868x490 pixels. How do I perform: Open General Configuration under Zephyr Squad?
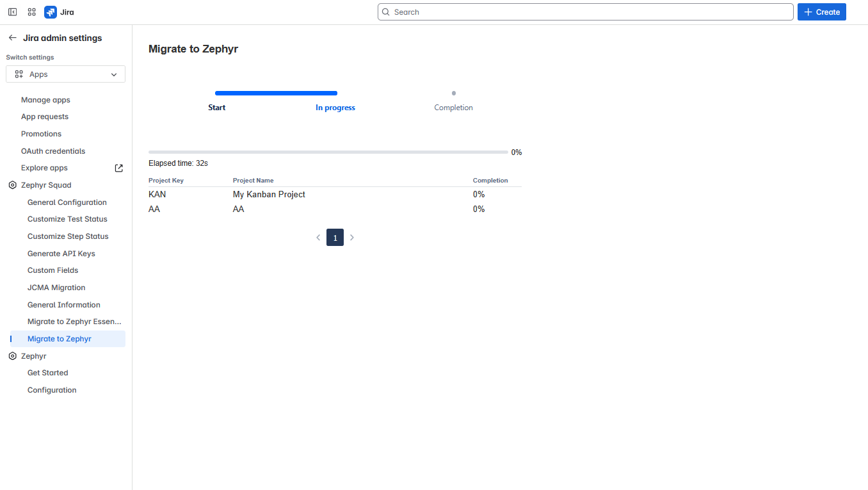(68, 202)
